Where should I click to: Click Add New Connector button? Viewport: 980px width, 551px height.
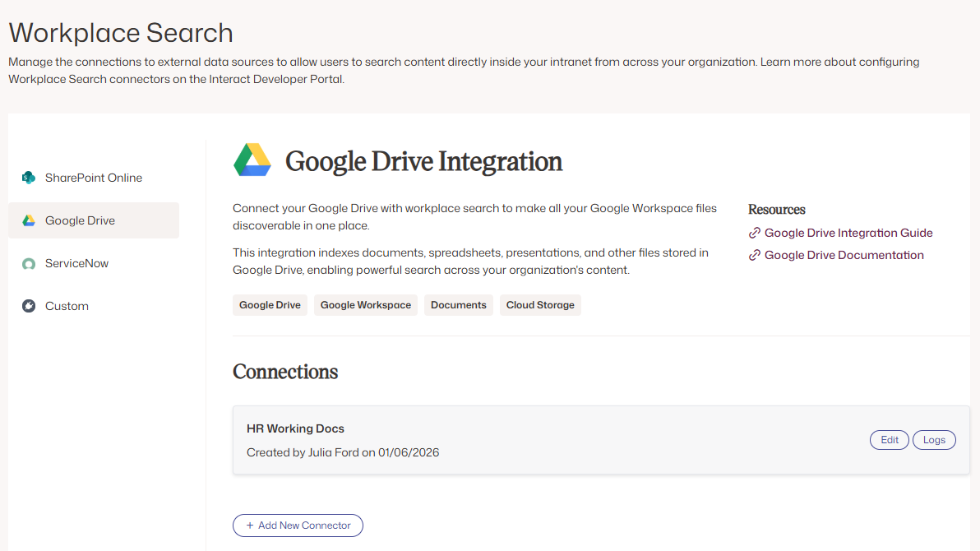(x=298, y=526)
